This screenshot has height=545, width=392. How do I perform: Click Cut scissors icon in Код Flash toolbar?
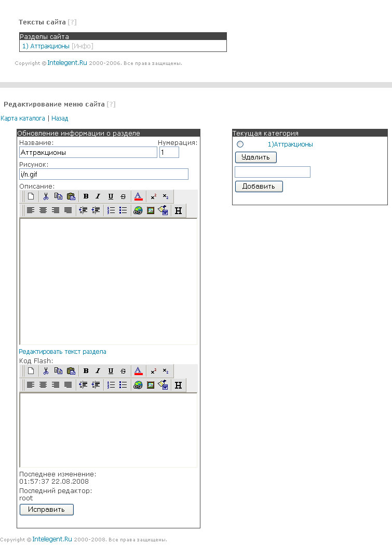(46, 371)
